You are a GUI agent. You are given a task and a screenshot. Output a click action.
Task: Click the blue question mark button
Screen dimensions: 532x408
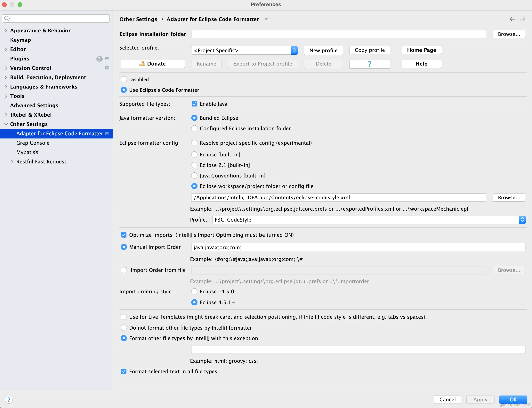coord(369,64)
